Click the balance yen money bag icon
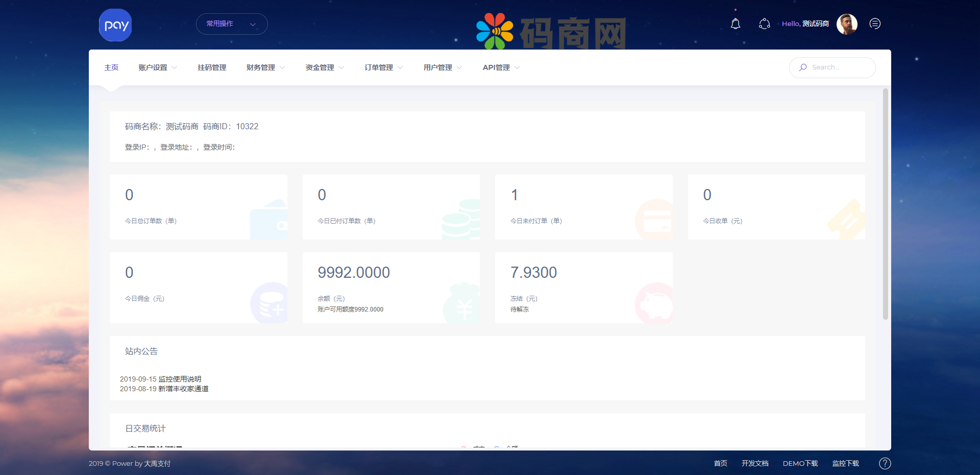Viewport: 980px width, 475px height. pyautogui.click(x=462, y=304)
